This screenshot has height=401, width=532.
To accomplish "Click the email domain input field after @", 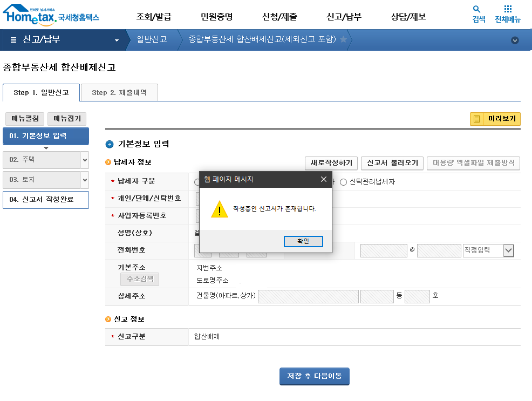I will (x=439, y=251).
